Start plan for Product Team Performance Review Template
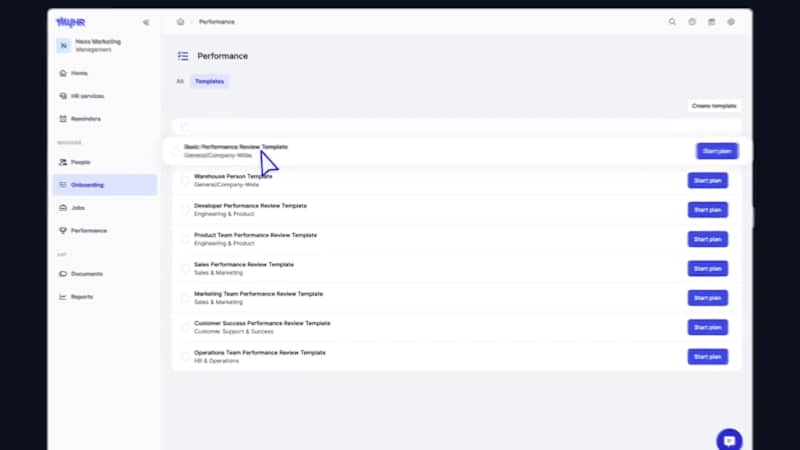 tap(707, 239)
